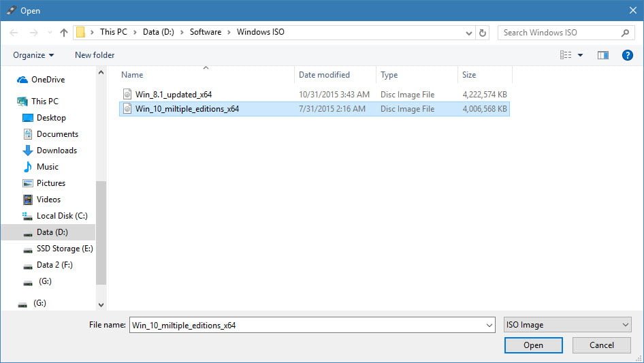The image size is (644, 363).
Task: Click the Downloads arrow icon
Action: (27, 151)
